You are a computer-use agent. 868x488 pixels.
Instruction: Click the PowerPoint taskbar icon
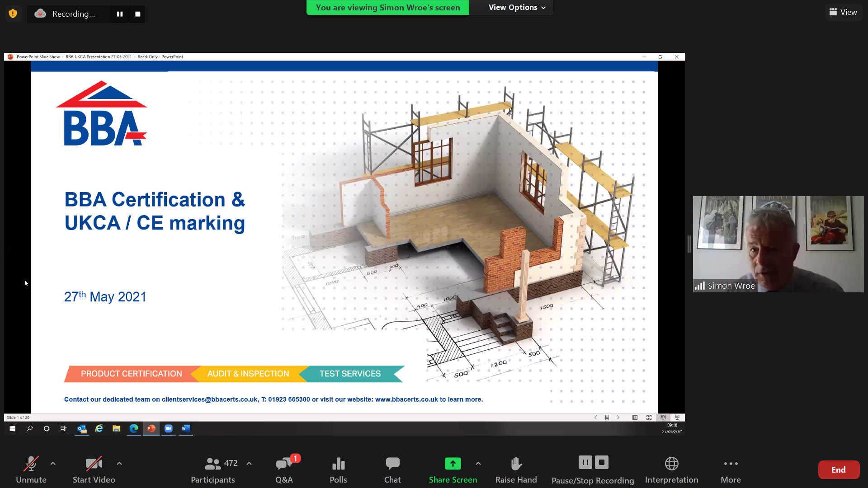(x=151, y=428)
